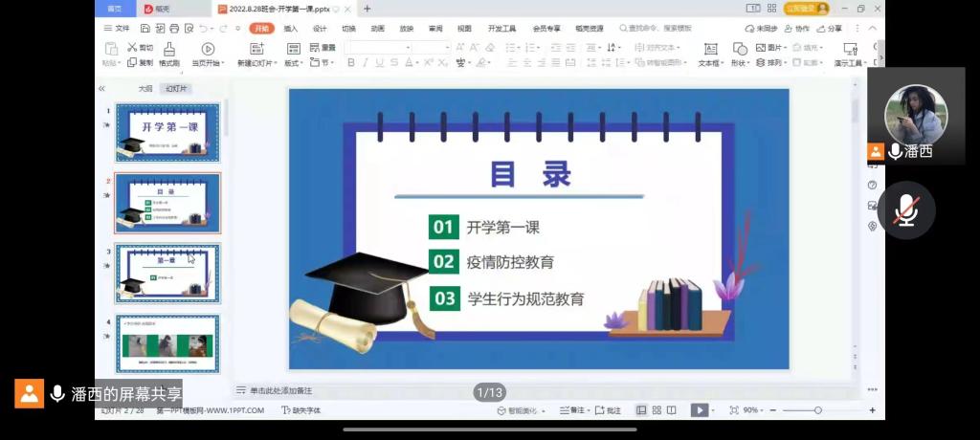The width and height of the screenshot is (980, 440).
Task: Click the Share (分享) button
Action: click(x=831, y=29)
